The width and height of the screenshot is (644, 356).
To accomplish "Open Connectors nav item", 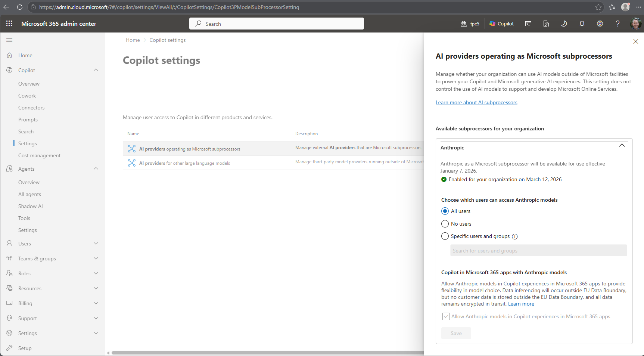I will (31, 108).
